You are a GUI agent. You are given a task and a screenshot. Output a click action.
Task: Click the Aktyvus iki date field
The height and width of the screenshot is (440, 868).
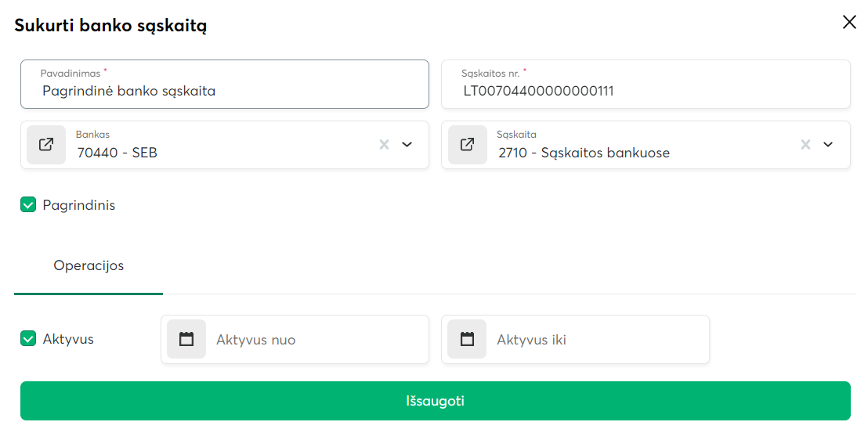pos(598,340)
